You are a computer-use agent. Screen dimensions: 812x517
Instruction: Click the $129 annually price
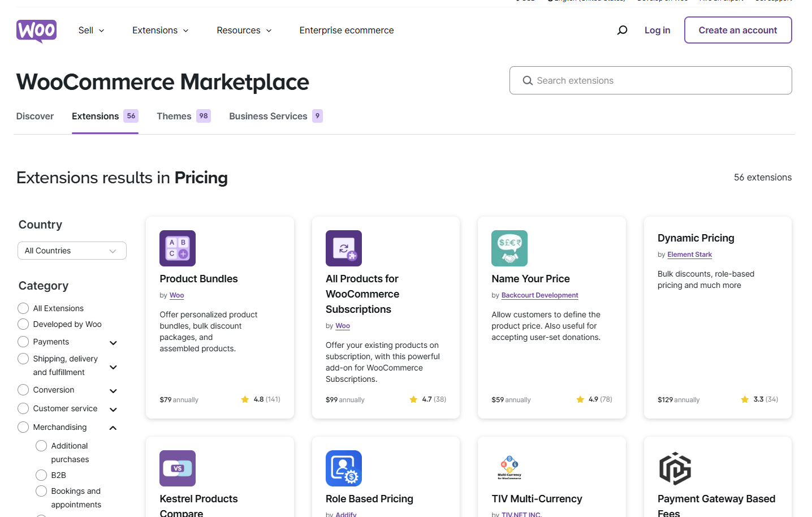point(679,399)
